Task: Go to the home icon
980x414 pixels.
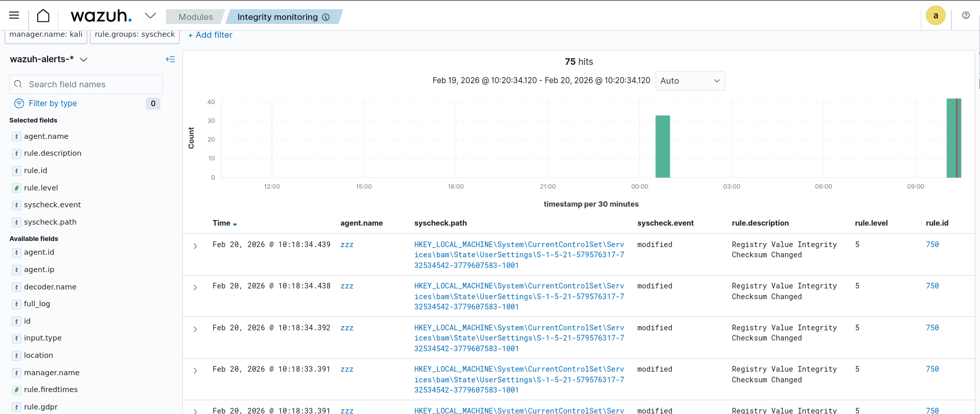Action: [43, 16]
